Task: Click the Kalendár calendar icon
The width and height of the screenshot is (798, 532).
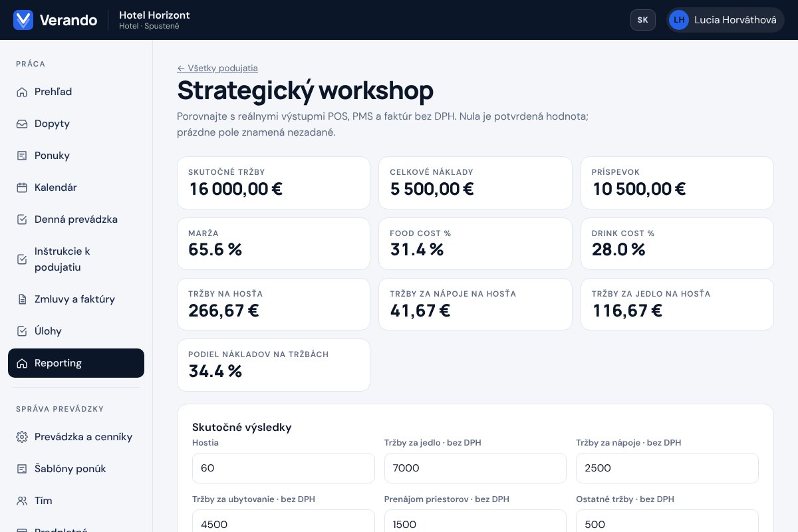Action: [22, 188]
